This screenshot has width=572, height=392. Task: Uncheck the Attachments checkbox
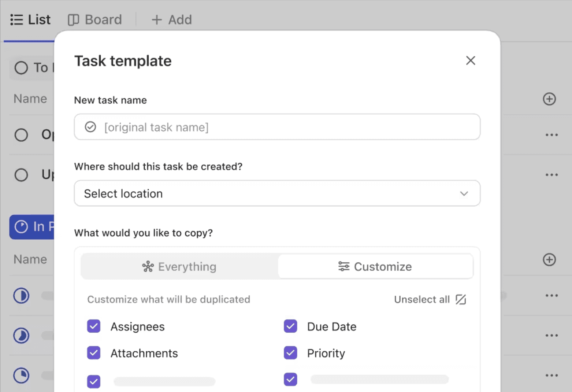tap(94, 353)
